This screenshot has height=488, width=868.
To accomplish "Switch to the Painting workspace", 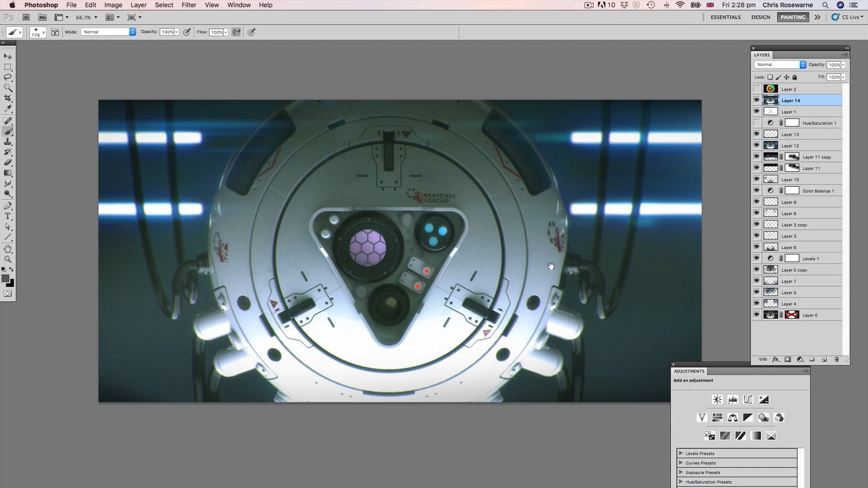I will coord(793,17).
